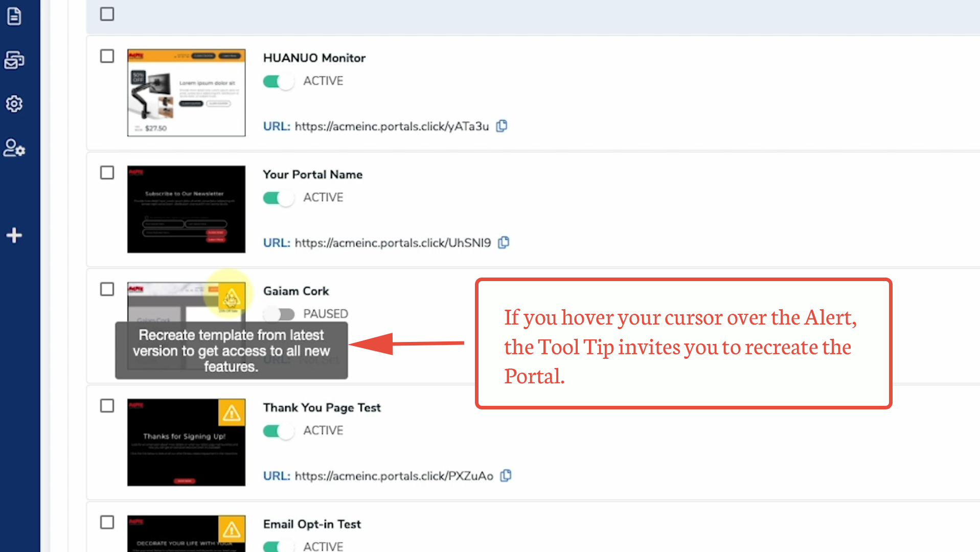Copy the HUANUO Monitor portal URL
The width and height of the screenshot is (980, 552).
point(502,126)
